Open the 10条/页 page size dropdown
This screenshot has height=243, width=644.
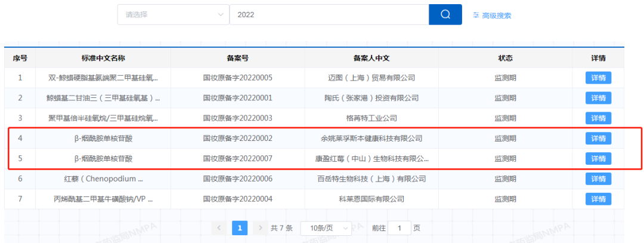[324, 227]
